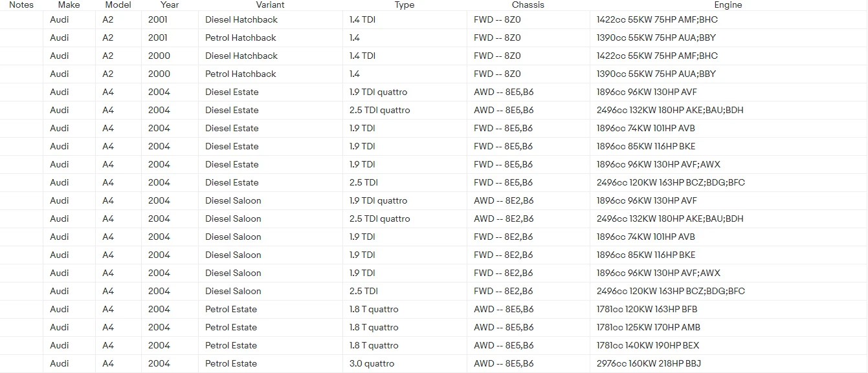The image size is (868, 373).
Task: Select the 1781cc 125KW 170HP AMB cell
Action: pos(649,327)
